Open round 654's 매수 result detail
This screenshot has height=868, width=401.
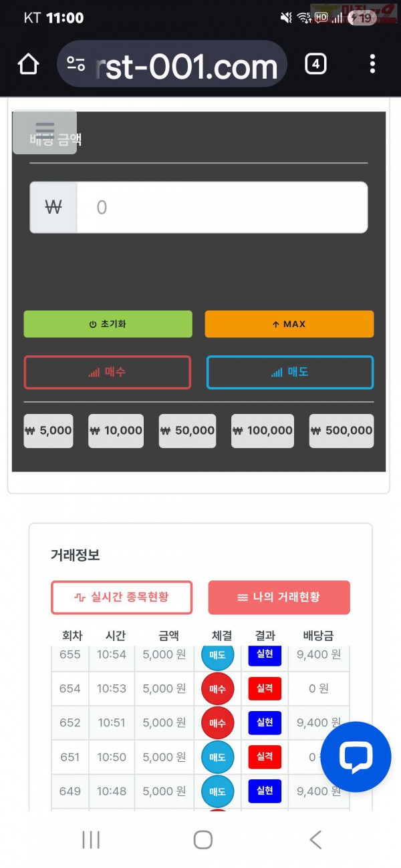click(216, 688)
